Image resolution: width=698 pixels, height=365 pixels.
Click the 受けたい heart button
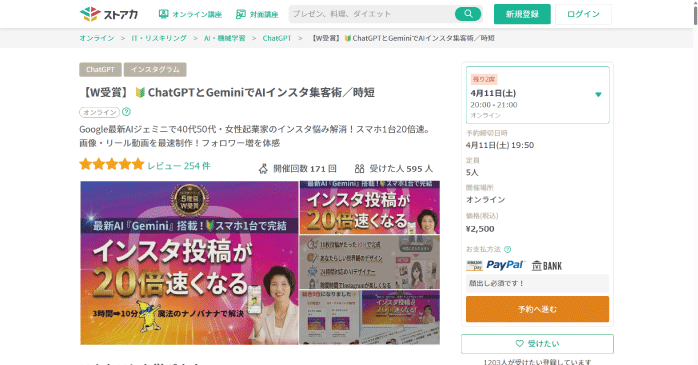click(537, 344)
